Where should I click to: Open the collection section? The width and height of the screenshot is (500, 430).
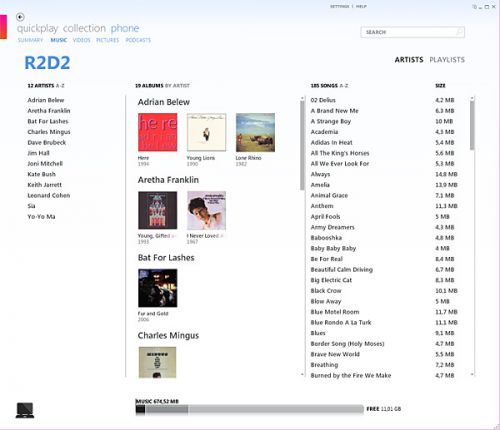pyautogui.click(x=84, y=28)
